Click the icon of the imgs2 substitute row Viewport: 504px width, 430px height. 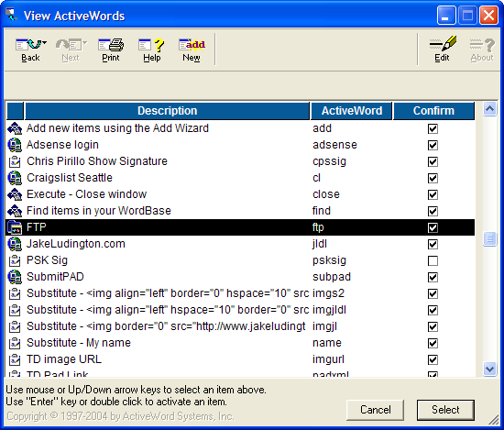click(x=15, y=293)
